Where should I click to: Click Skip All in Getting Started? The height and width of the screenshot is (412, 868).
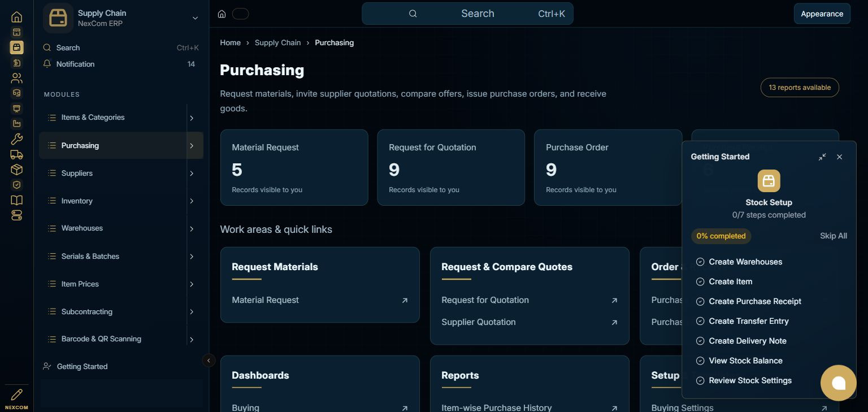(834, 236)
